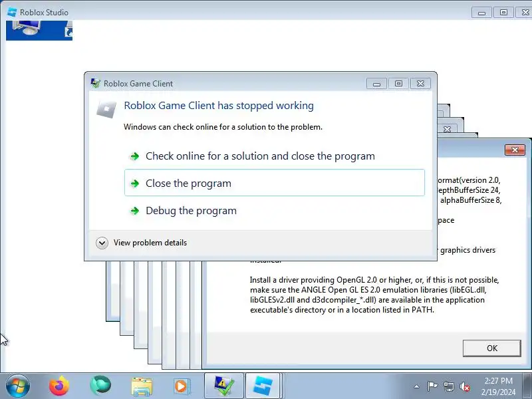Screen dimensions: 532x399
Task: Minimize the Roblox Studio window
Action: 481,13
